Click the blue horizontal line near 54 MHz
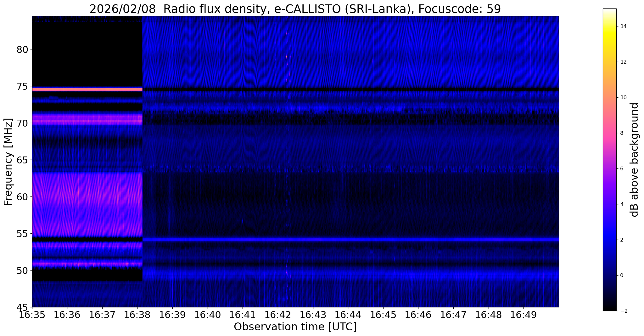 coord(351,240)
